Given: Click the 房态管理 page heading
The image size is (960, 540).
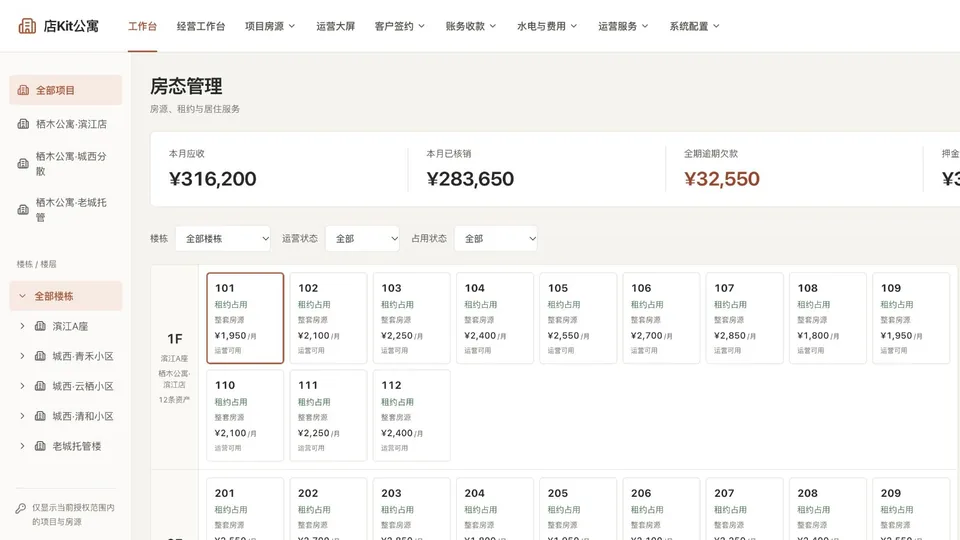Looking at the screenshot, I should [x=186, y=86].
